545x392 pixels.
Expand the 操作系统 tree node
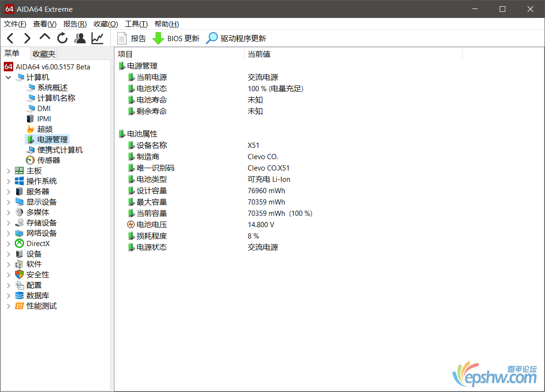coord(9,181)
